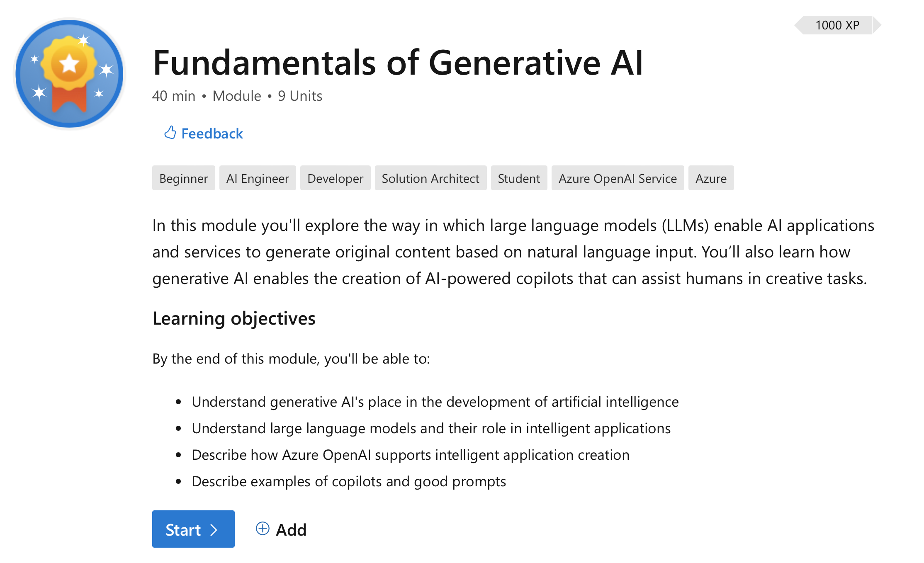This screenshot has width=924, height=563.
Task: Click the 1000 XP badge
Action: [837, 25]
